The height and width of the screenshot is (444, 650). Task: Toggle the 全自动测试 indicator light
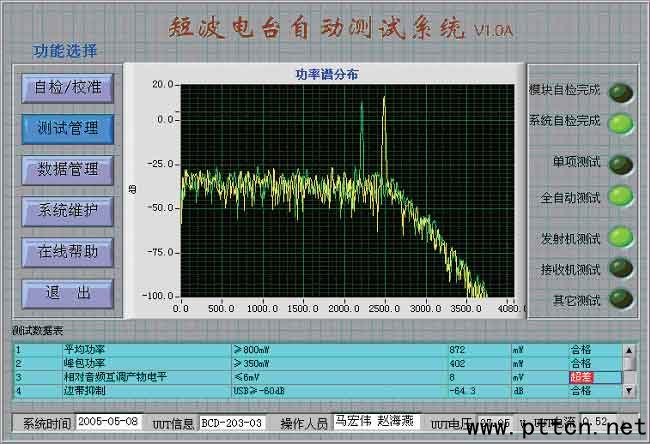pos(621,195)
